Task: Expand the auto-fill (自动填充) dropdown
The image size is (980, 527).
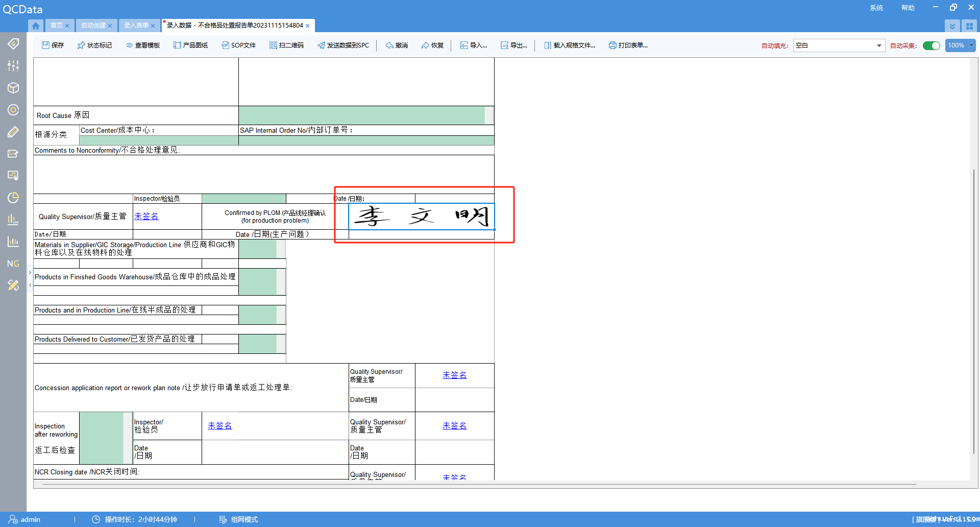Action: (x=879, y=45)
